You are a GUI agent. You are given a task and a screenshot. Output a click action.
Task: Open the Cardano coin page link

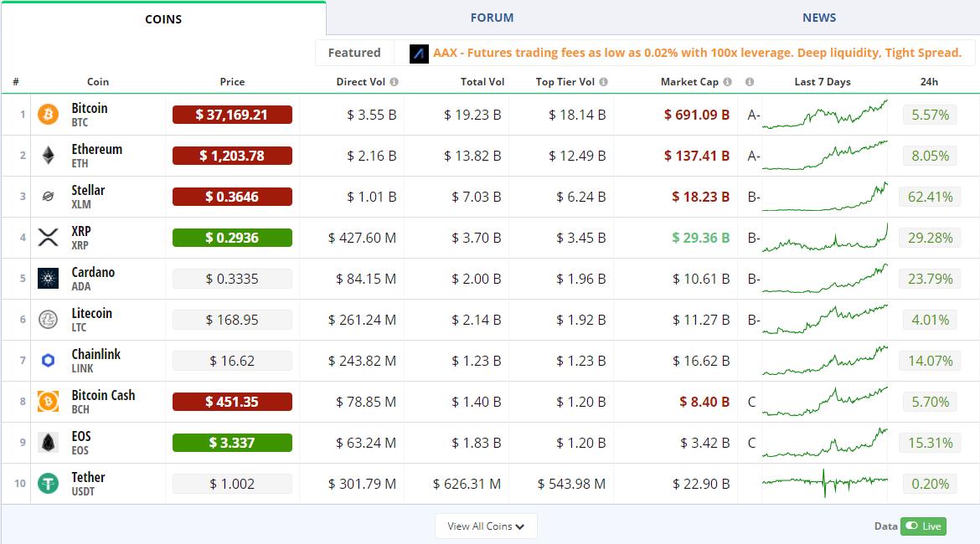93,272
